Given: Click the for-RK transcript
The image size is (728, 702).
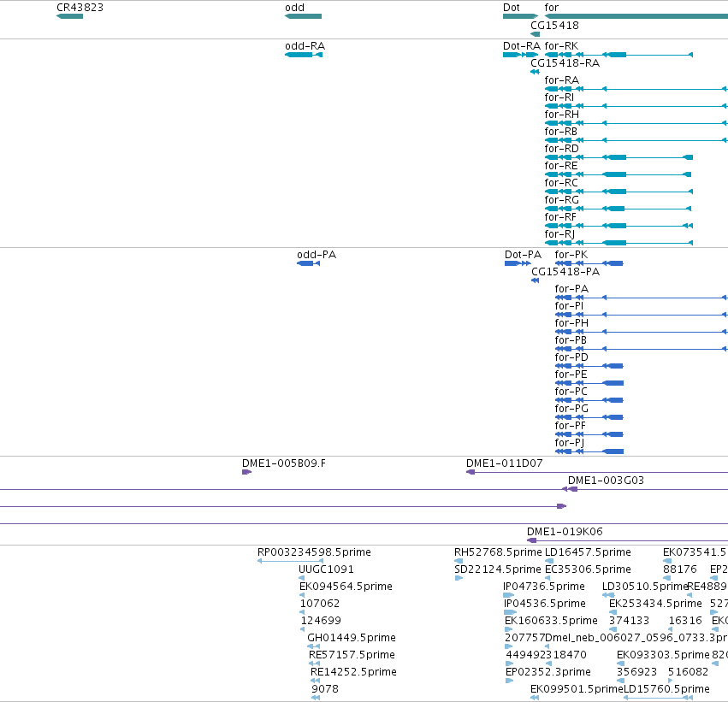Looking at the screenshot, I should pyautogui.click(x=619, y=55).
